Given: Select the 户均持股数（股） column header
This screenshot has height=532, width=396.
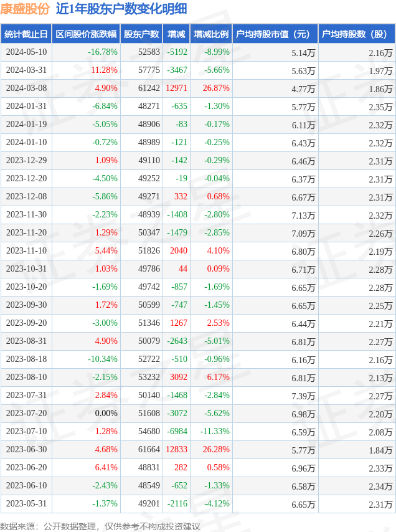Looking at the screenshot, I should tap(356, 34).
